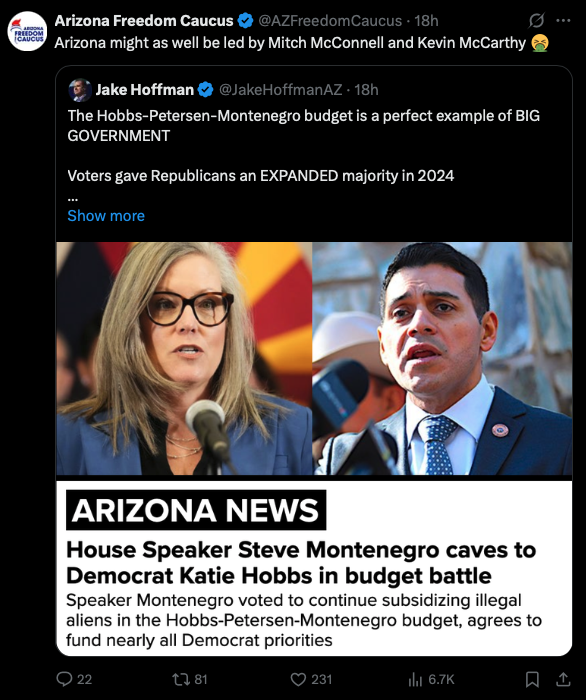Open Jake Hoffman display name link

pyautogui.click(x=145, y=90)
